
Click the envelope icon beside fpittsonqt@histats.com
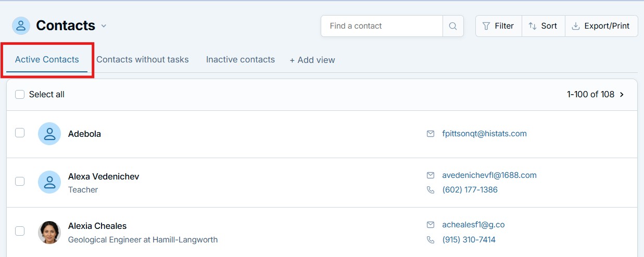(431, 134)
